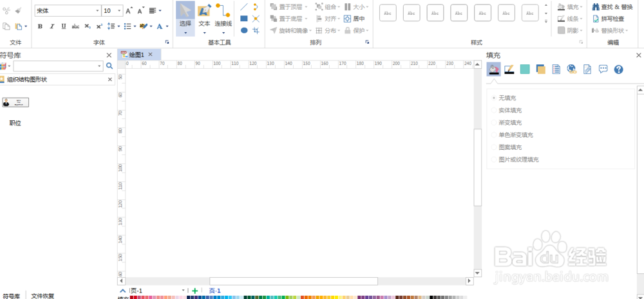Open the 宋体 font name dropdown
The height and width of the screenshot is (299, 644).
click(x=97, y=11)
